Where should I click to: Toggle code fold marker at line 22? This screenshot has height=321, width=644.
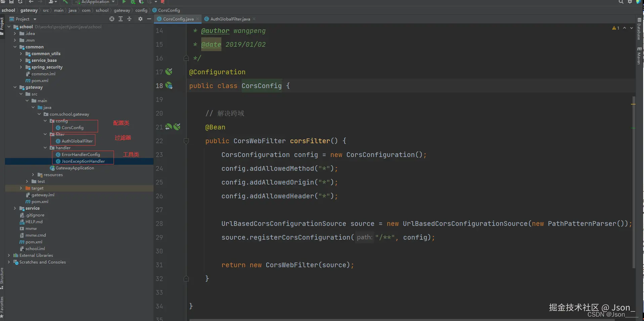[x=186, y=141]
